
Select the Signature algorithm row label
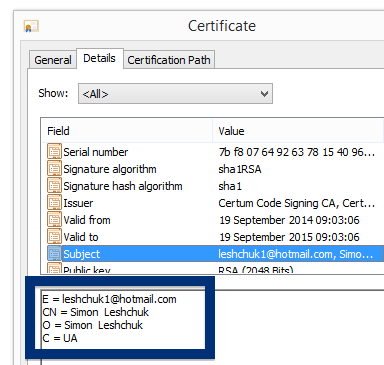[110, 169]
